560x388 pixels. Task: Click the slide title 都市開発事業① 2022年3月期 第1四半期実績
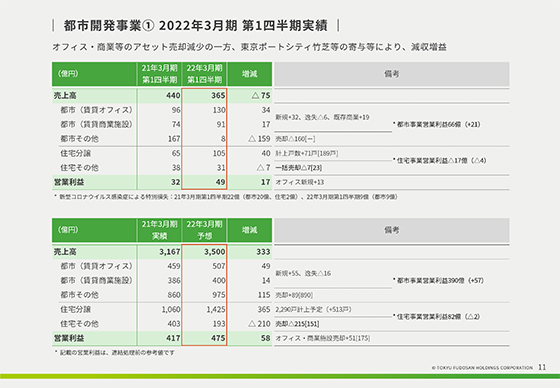(195, 25)
